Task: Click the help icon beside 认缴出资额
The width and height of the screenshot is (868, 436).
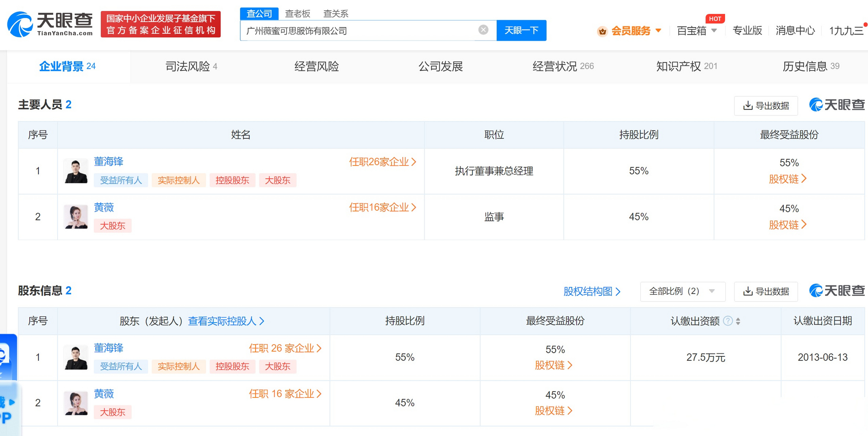Action: click(x=728, y=321)
